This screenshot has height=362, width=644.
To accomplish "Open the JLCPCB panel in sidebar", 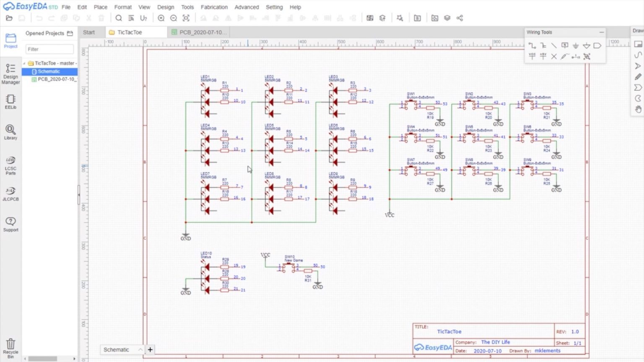I will pyautogui.click(x=10, y=194).
